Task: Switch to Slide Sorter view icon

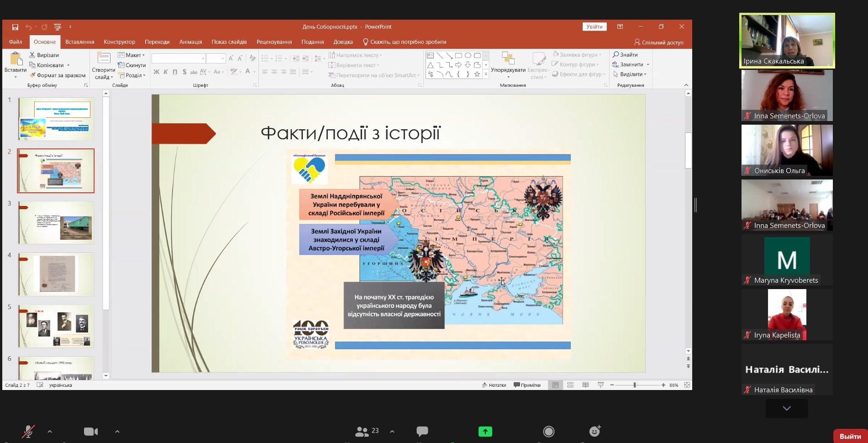Action: (x=570, y=385)
